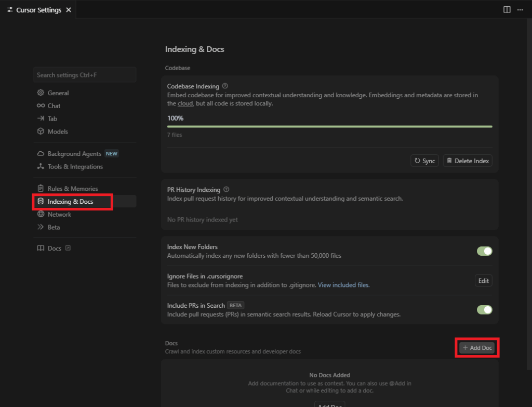Click the clipboard icon beside Rules & Memories
Image resolution: width=532 pixels, height=407 pixels.
pyautogui.click(x=41, y=188)
